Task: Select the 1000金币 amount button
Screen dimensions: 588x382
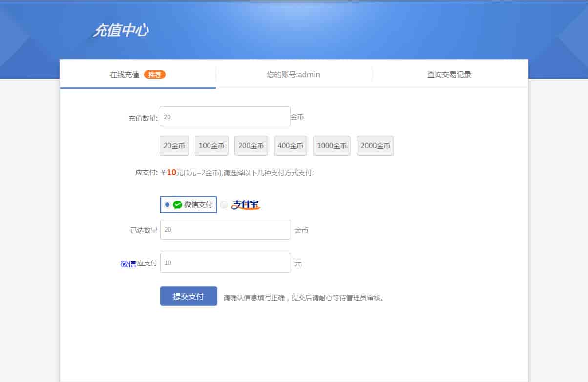Action: pyautogui.click(x=332, y=146)
